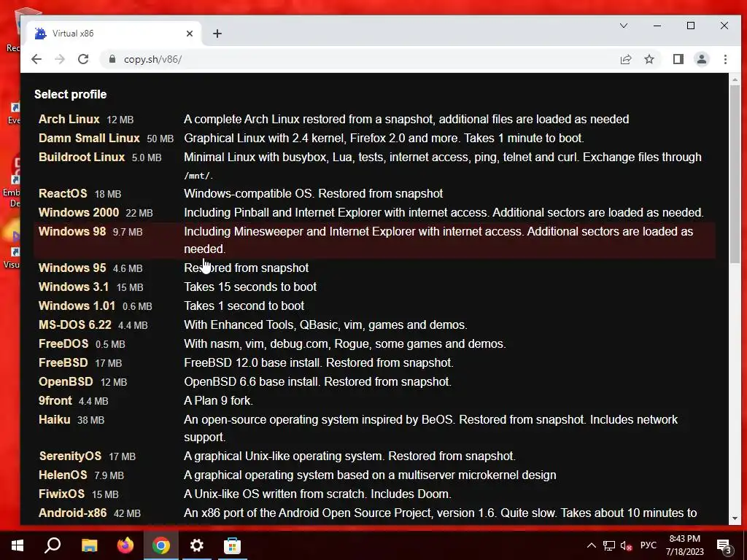Select Windows 1.01 profile
747x560 pixels.
coord(77,306)
